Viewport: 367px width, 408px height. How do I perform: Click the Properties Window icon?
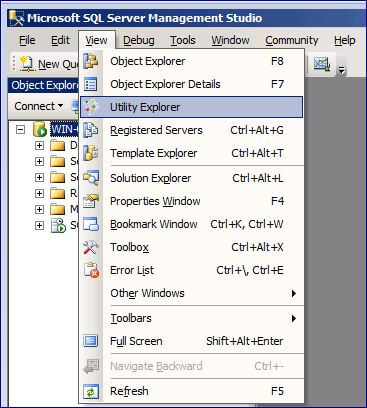click(x=91, y=201)
